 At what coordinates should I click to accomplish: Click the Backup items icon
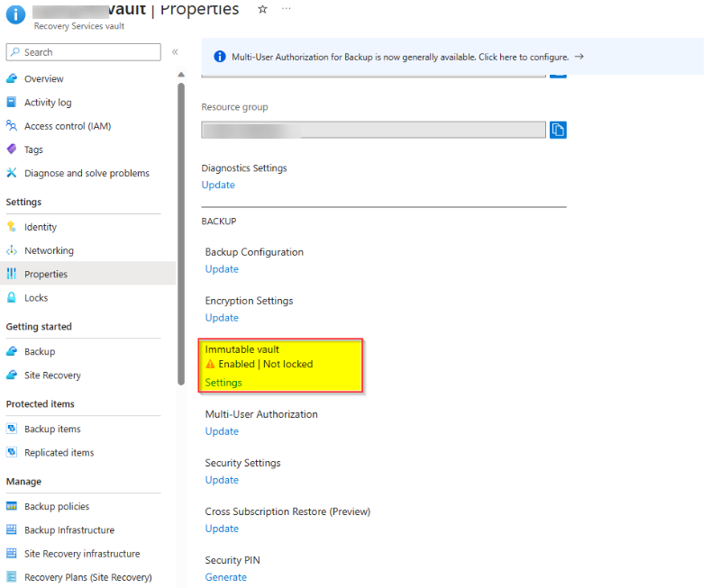[12, 429]
